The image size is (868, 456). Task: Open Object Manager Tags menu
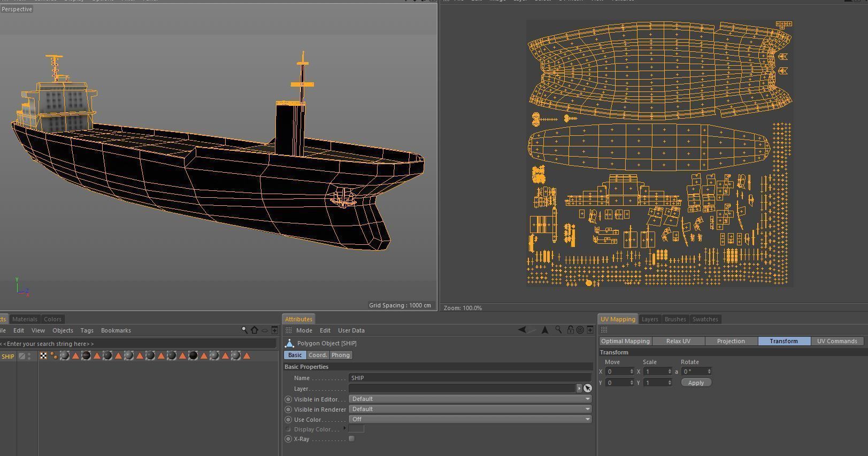[87, 330]
